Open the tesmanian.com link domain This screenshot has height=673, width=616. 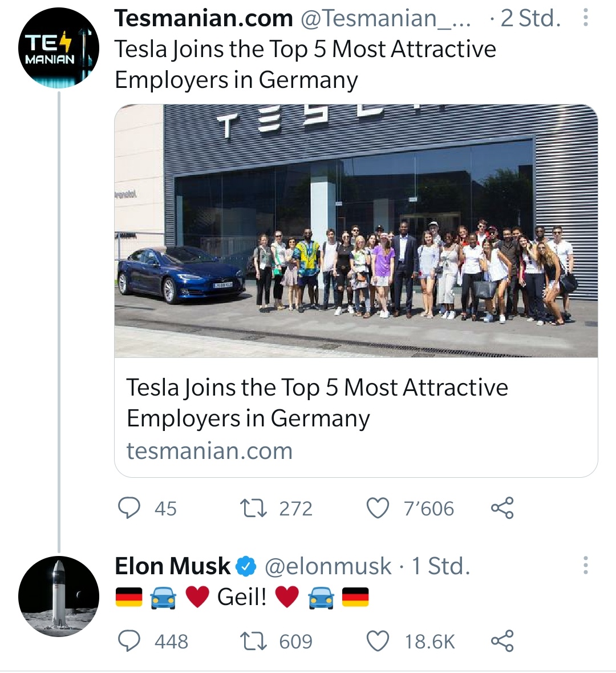[209, 451]
